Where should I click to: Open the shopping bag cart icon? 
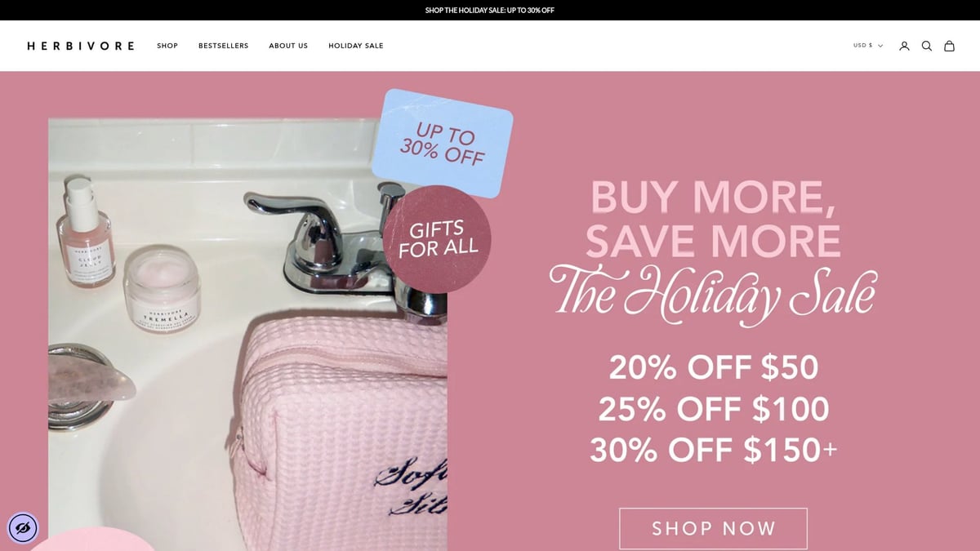[949, 46]
